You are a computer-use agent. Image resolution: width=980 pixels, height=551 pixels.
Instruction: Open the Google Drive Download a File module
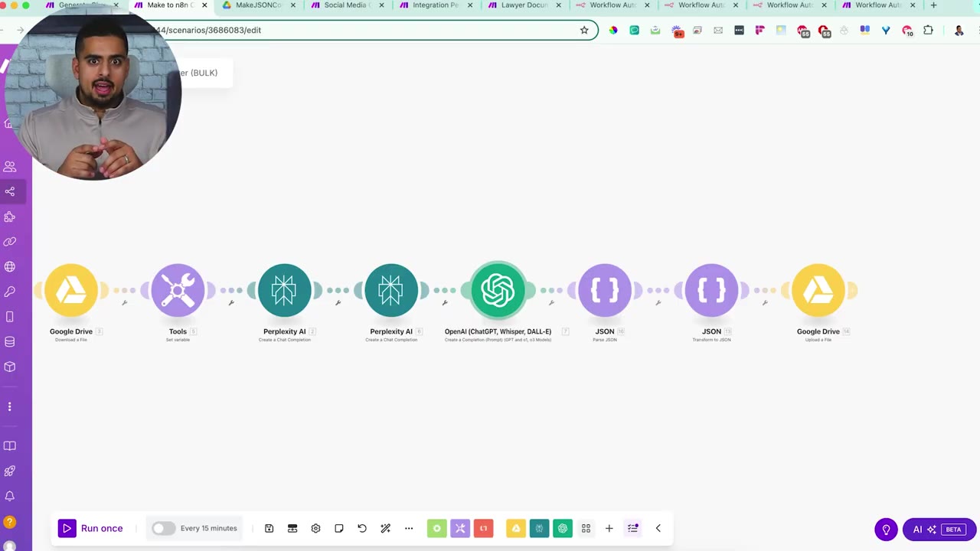tap(71, 290)
